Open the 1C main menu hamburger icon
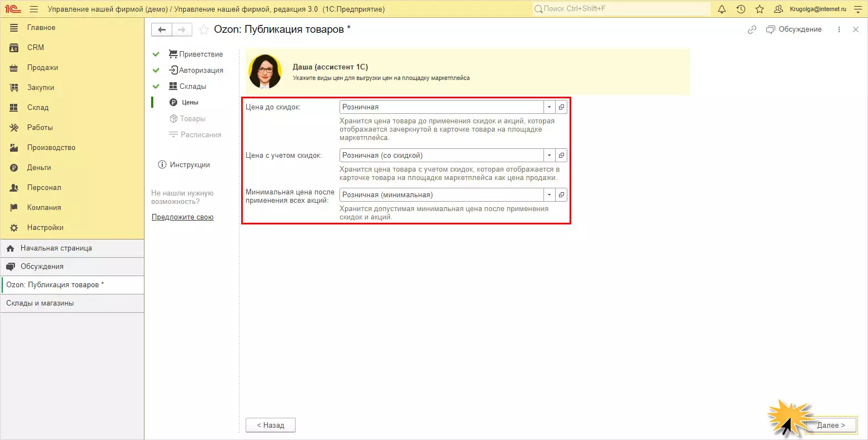This screenshot has width=868, height=440. [34, 9]
